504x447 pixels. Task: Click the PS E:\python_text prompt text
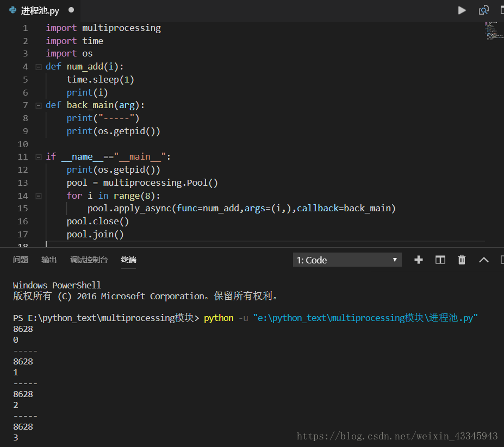[x=106, y=318]
